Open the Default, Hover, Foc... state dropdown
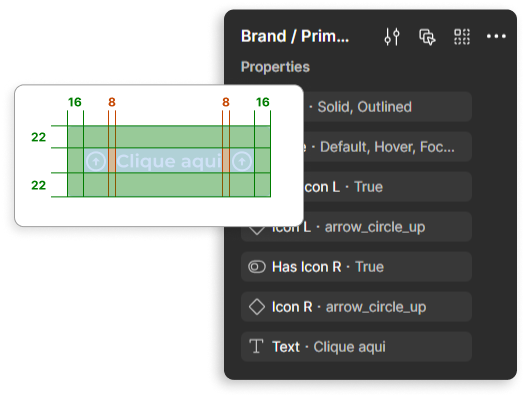Image resolution: width=526 pixels, height=397 pixels. [x=387, y=147]
